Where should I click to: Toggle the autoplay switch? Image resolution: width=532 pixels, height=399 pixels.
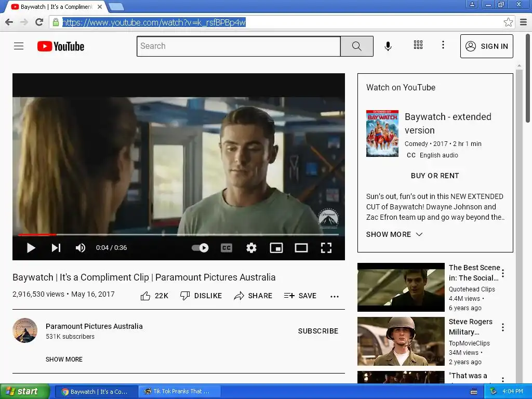[x=200, y=248]
